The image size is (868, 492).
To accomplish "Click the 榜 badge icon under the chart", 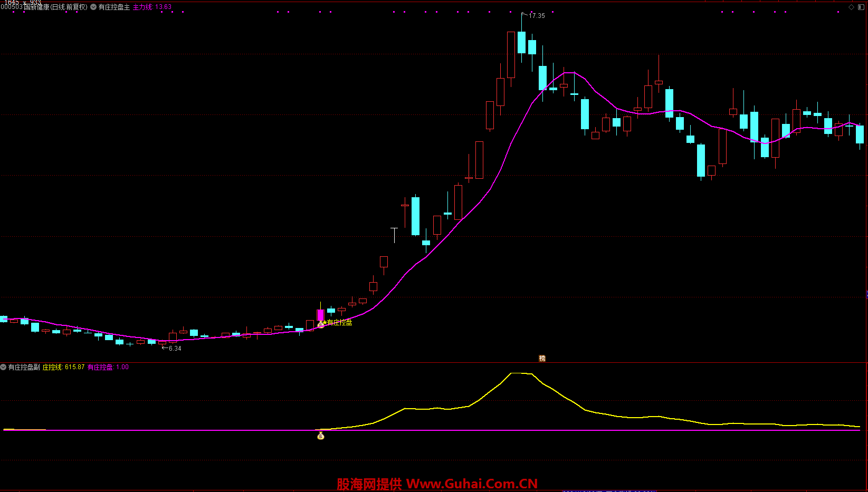I will [542, 358].
